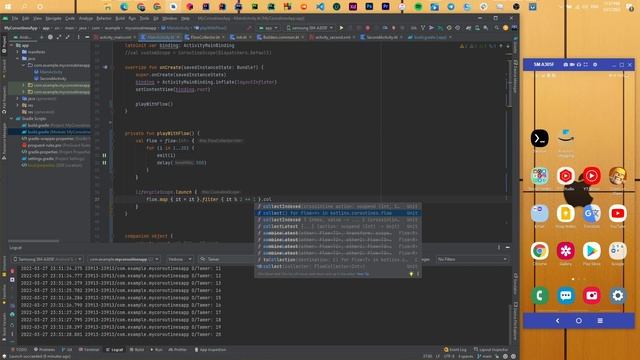
Task: Launch Chrome on the phone mirror
Action: point(539,251)
